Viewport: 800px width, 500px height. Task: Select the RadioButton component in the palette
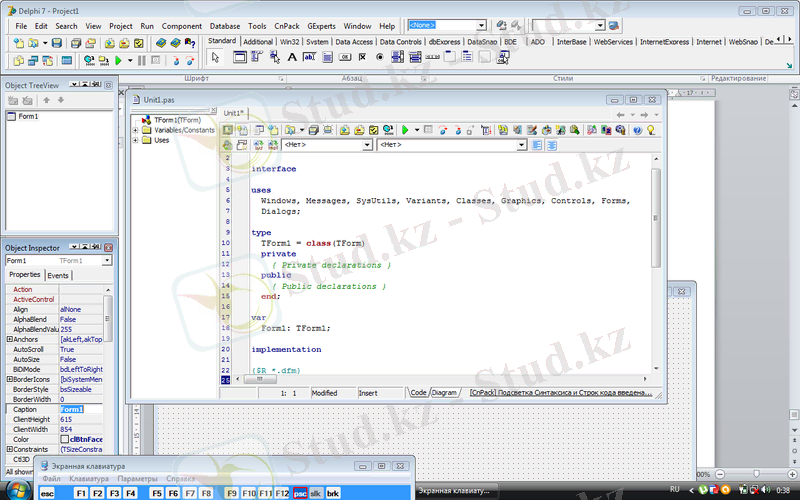(x=380, y=57)
